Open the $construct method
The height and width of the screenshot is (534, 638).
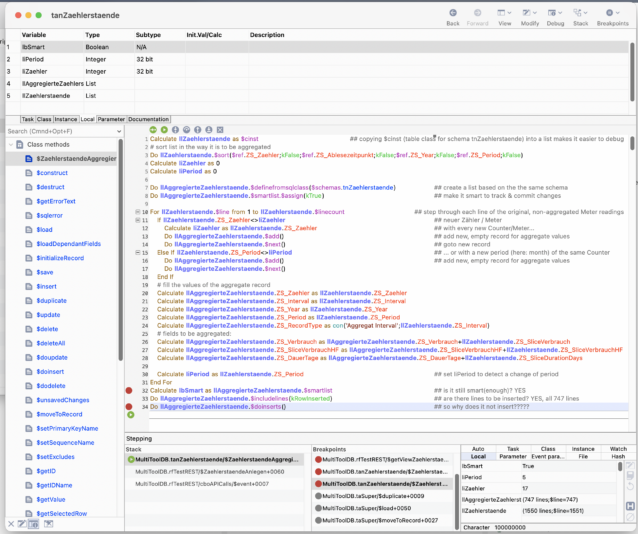coord(51,173)
